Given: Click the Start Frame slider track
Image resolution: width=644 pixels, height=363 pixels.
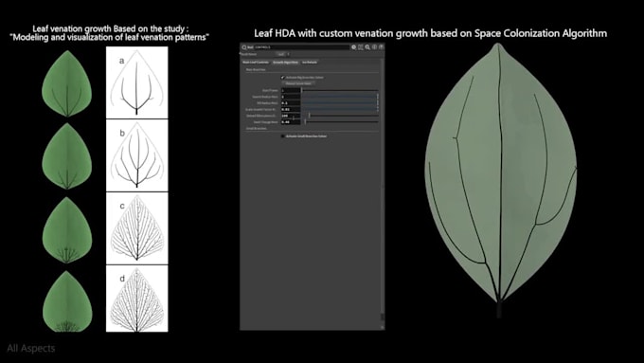Looking at the screenshot, I should 340,90.
